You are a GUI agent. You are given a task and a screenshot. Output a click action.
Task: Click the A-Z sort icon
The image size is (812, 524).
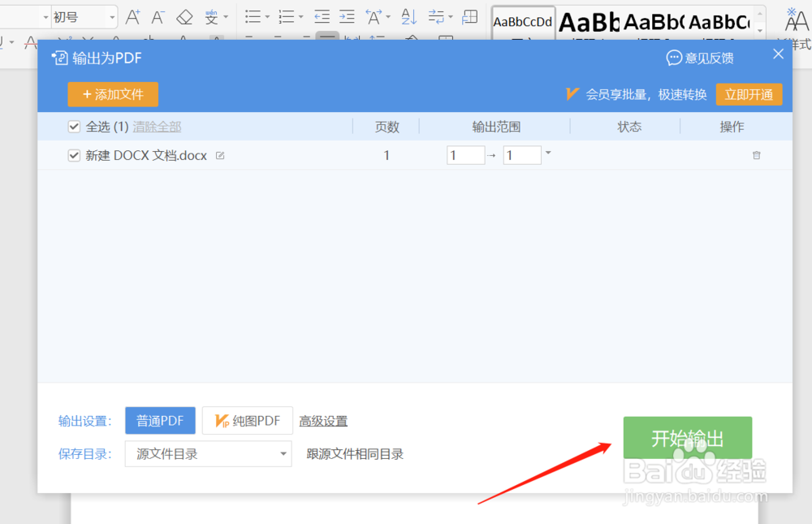[x=408, y=16]
